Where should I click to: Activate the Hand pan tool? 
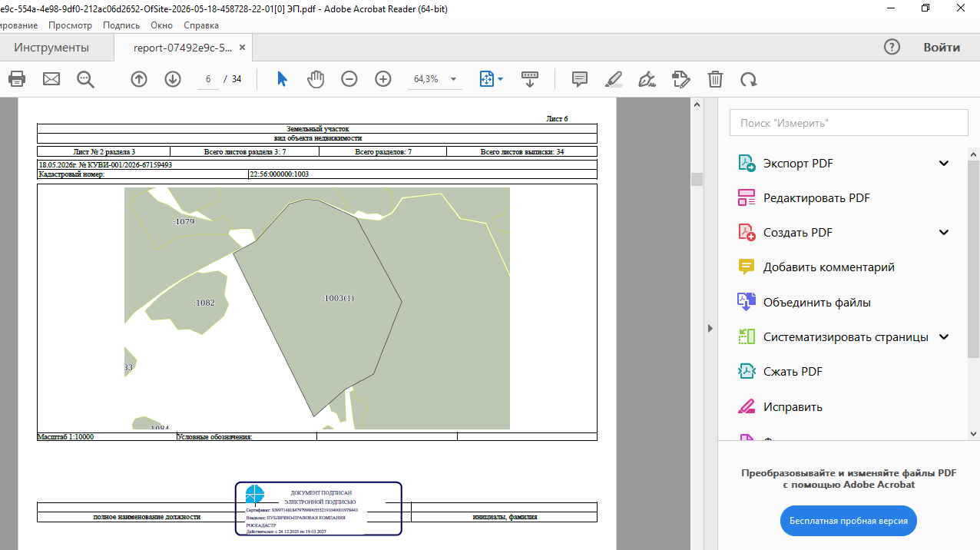tap(316, 79)
